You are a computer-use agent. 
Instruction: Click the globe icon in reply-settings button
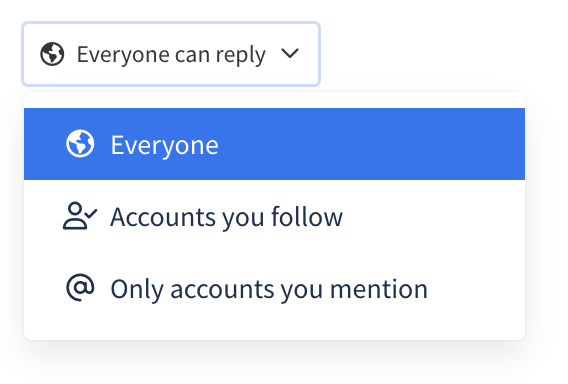[52, 54]
